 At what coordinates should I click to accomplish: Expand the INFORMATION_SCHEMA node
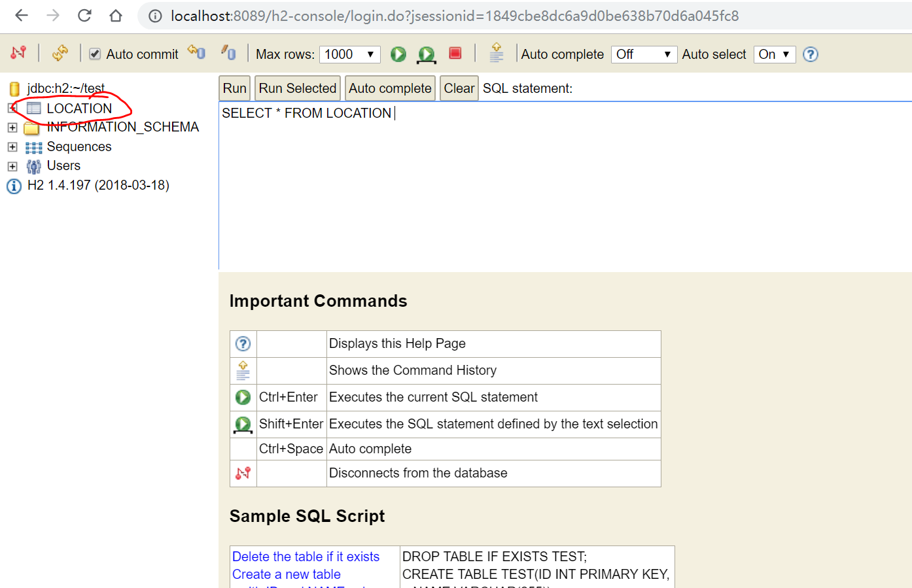click(12, 128)
